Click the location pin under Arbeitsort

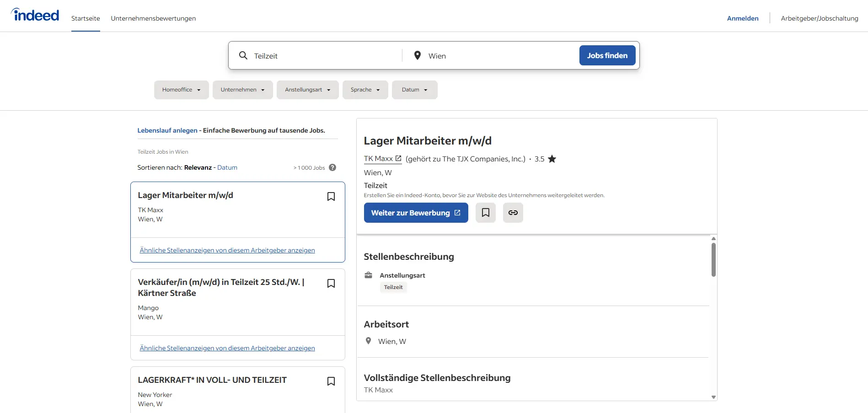pyautogui.click(x=368, y=341)
